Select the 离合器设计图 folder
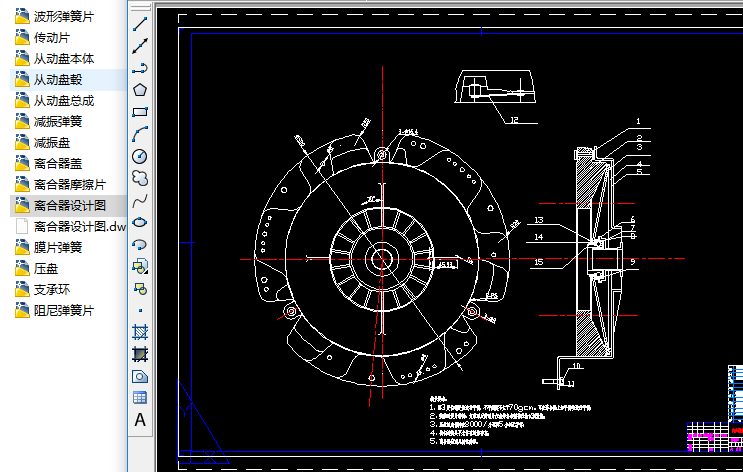 coord(61,205)
